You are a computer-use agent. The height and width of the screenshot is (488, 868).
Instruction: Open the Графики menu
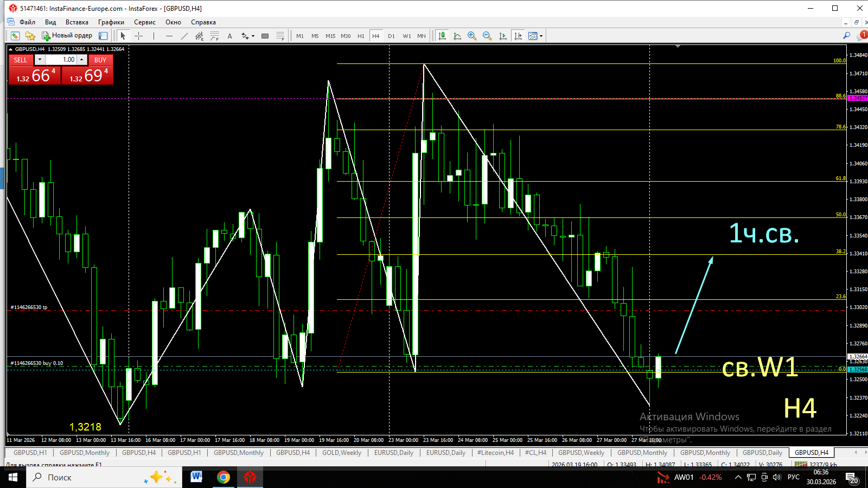click(111, 22)
